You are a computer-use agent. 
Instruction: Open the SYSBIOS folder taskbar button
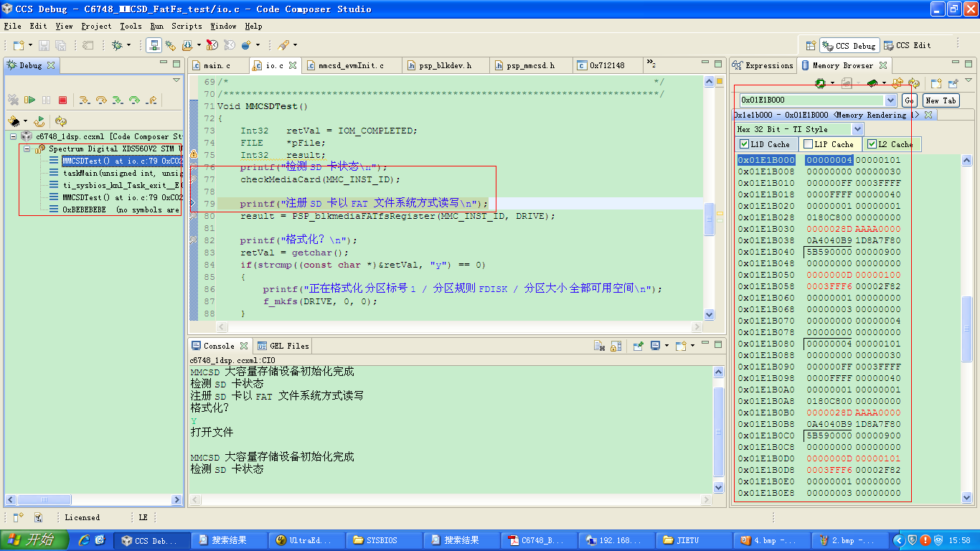tap(382, 540)
